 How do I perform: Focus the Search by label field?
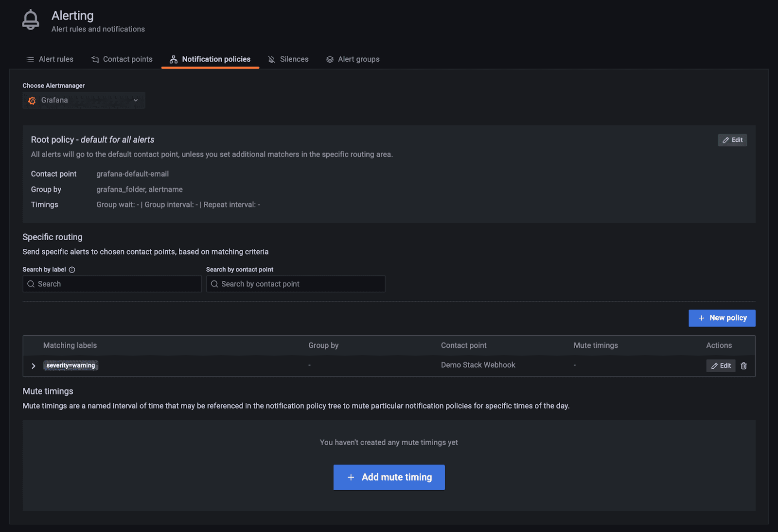(117, 284)
